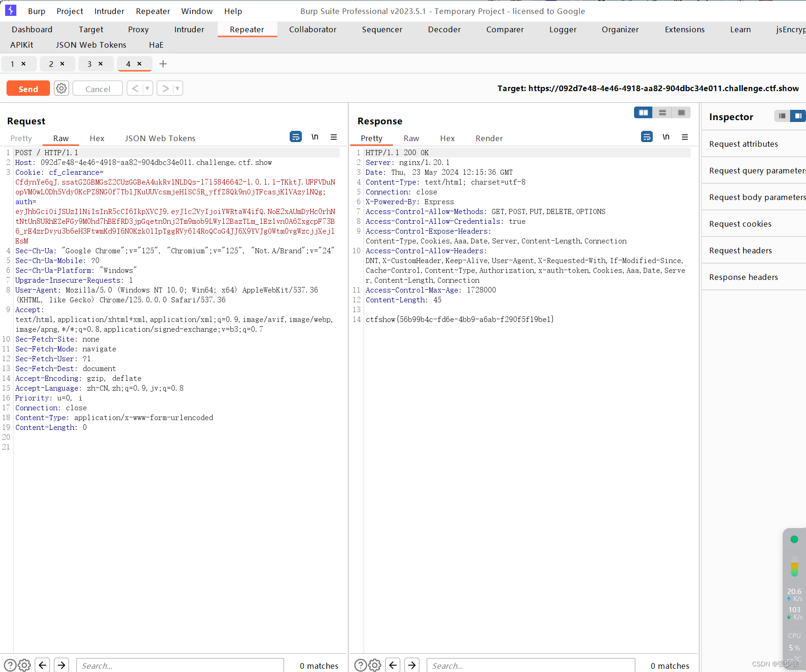This screenshot has height=672, width=806.
Task: Dock Inspector panel to the right layout
Action: click(x=798, y=116)
